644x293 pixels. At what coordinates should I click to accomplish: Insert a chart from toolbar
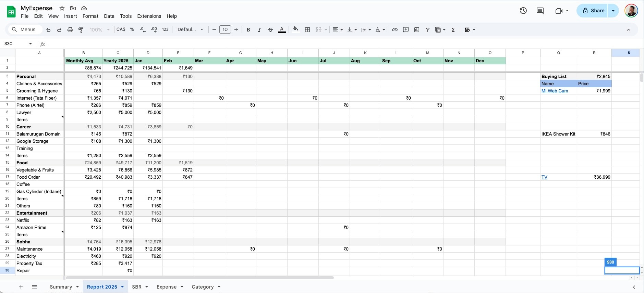[x=417, y=30]
